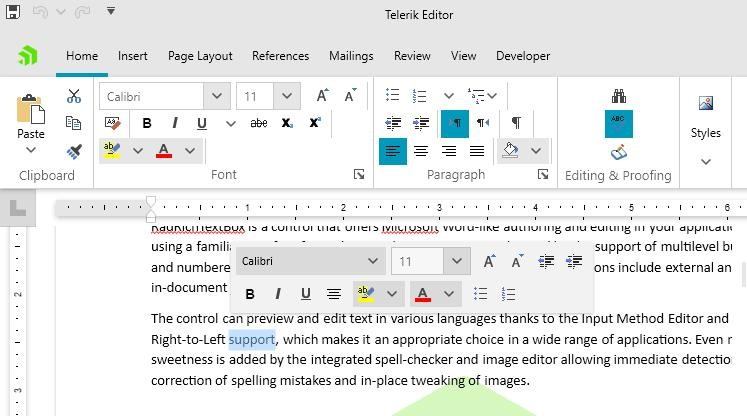The width and height of the screenshot is (747, 416).
Task: Expand the underline style dropdown arrow
Action: click(231, 124)
